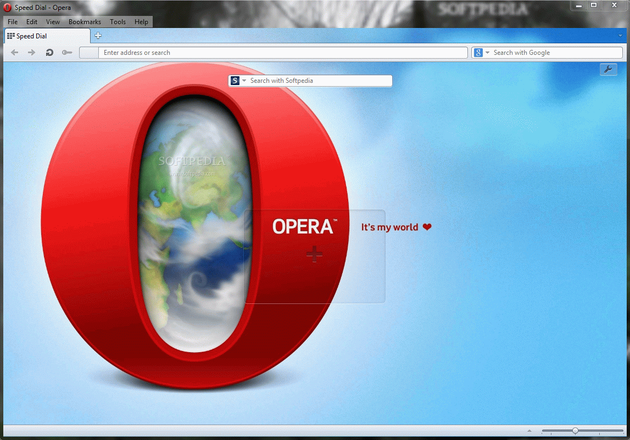Image resolution: width=630 pixels, height=440 pixels.
Task: Open the Help menu
Action: click(x=141, y=21)
